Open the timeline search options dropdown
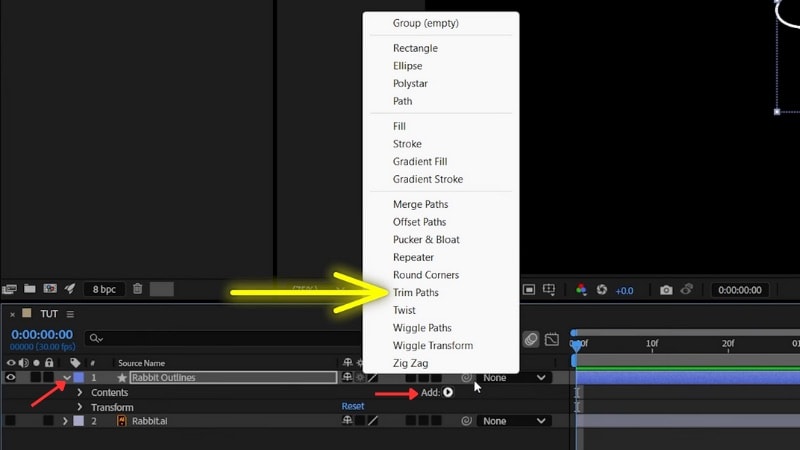Image resolution: width=800 pixels, height=450 pixels. pos(96,338)
